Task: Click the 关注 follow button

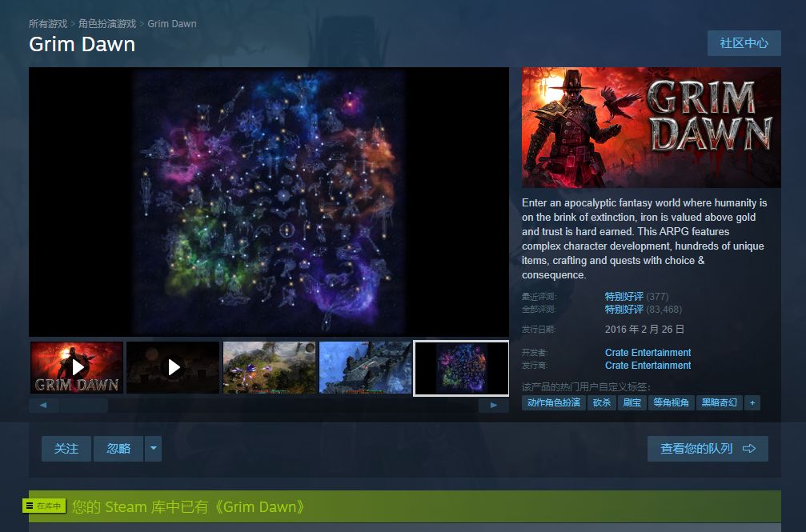Action: [x=66, y=449]
